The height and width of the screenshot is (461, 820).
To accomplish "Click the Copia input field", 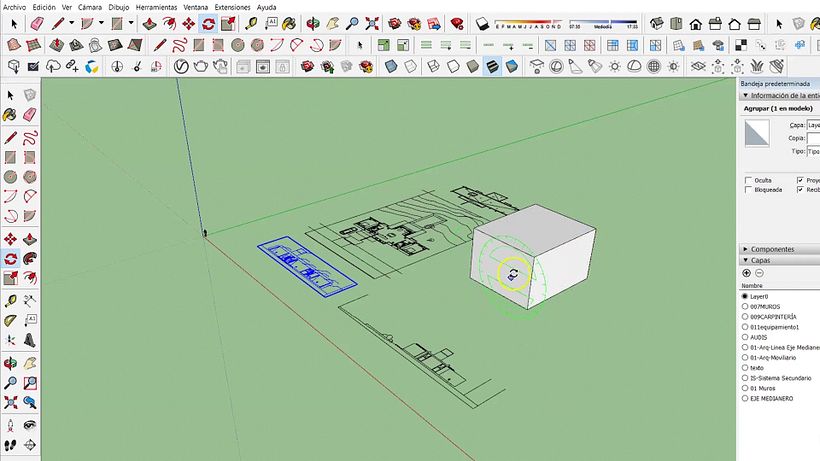I will 813,139.
